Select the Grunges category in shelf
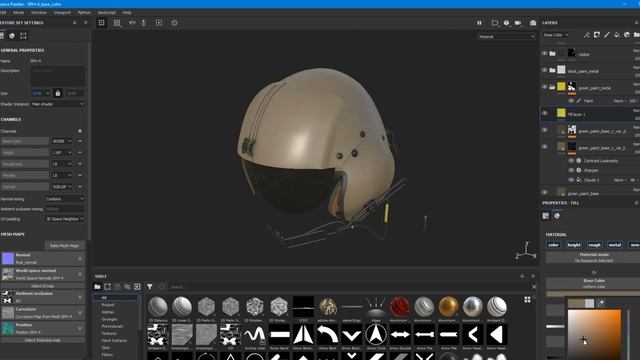Viewport: 640px width, 360px height. click(x=109, y=319)
